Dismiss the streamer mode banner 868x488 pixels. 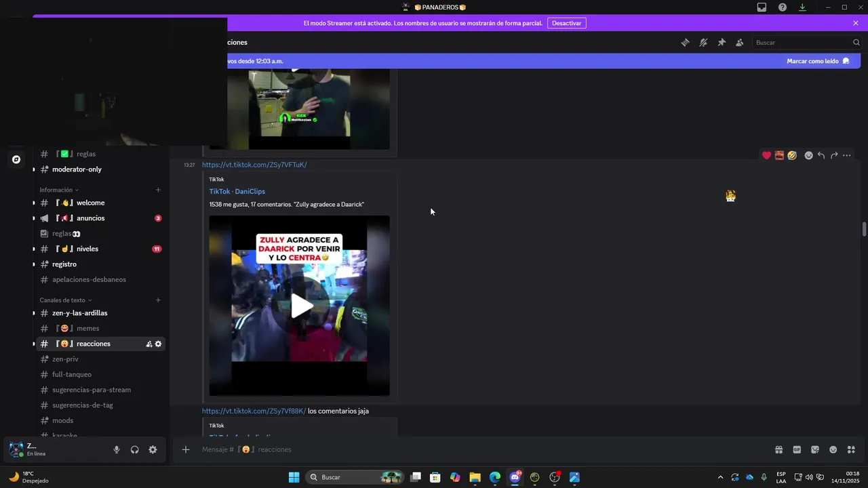click(x=856, y=23)
